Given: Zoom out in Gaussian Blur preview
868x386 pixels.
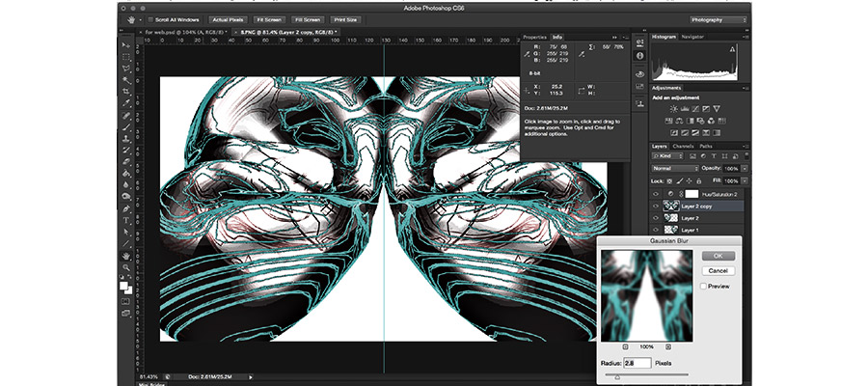Looking at the screenshot, I should (x=625, y=345).
